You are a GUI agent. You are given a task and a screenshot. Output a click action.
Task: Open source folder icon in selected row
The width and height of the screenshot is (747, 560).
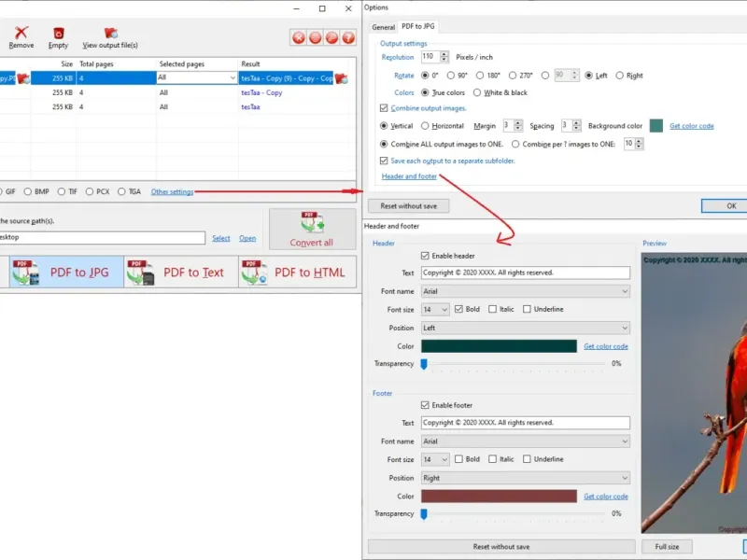point(24,78)
